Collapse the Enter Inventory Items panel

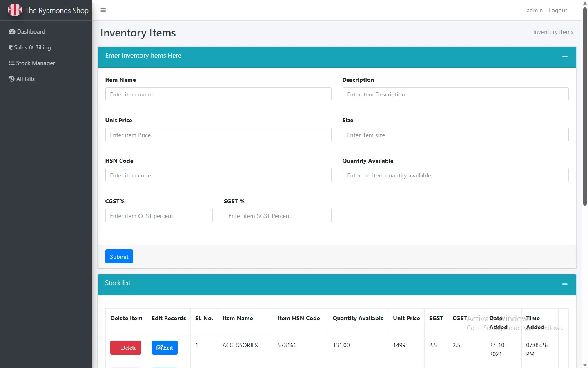[x=565, y=56]
